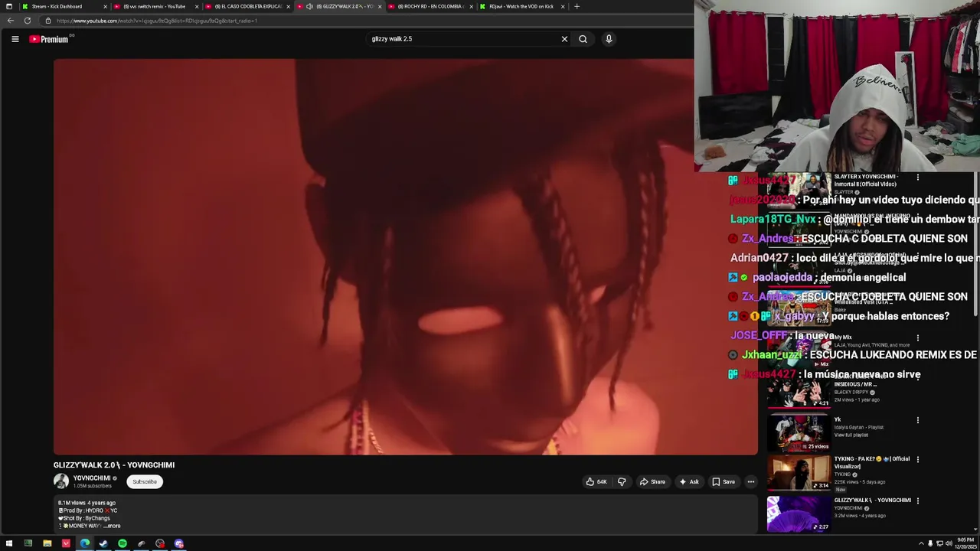Pause the playing video player
Screen dimensions: 980x551
click(405, 256)
